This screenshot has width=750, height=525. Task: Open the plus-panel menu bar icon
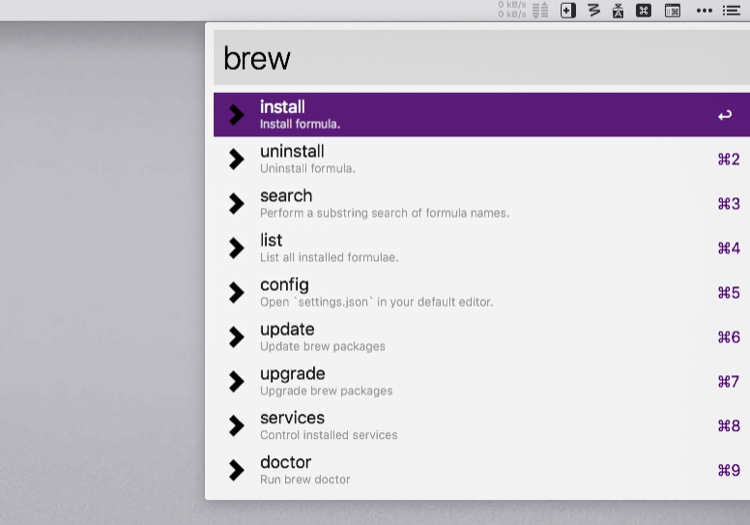click(x=568, y=11)
